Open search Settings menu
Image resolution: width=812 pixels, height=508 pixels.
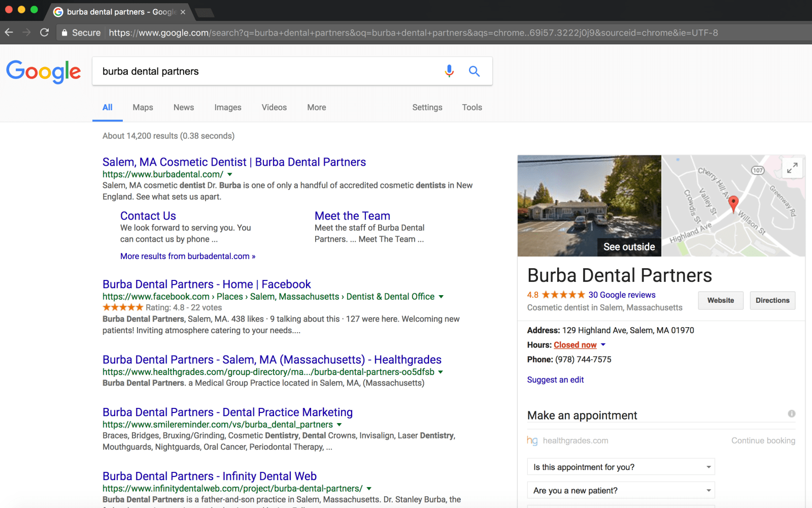click(x=427, y=108)
